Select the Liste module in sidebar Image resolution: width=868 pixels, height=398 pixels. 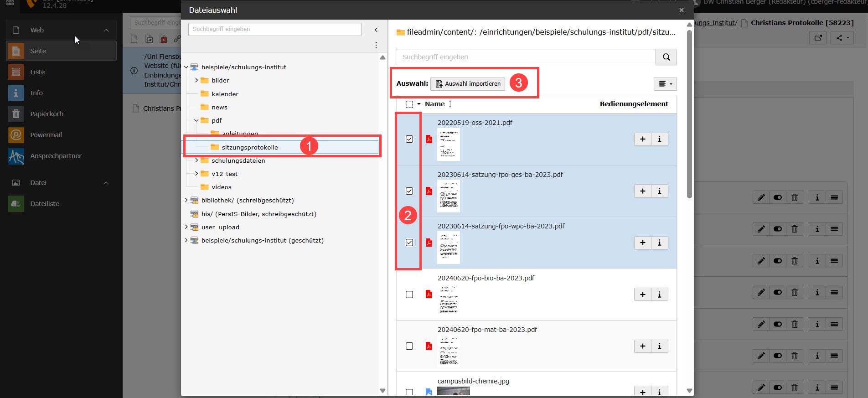pos(37,72)
